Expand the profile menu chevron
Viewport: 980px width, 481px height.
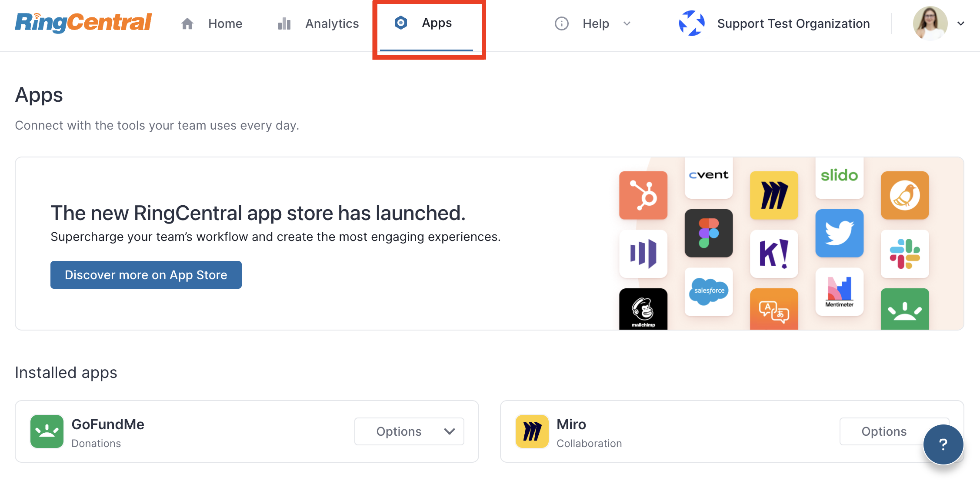click(961, 23)
